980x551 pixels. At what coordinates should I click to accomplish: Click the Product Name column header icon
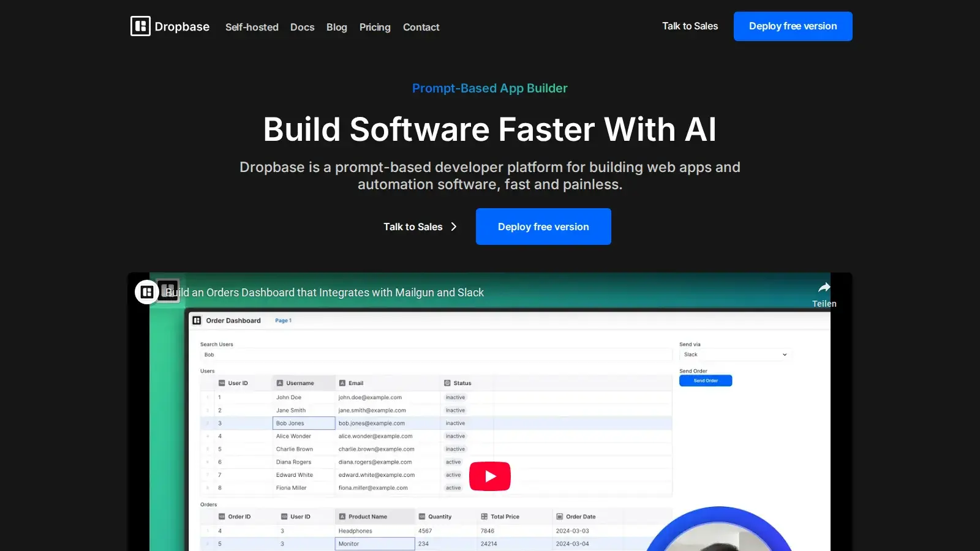pos(341,516)
